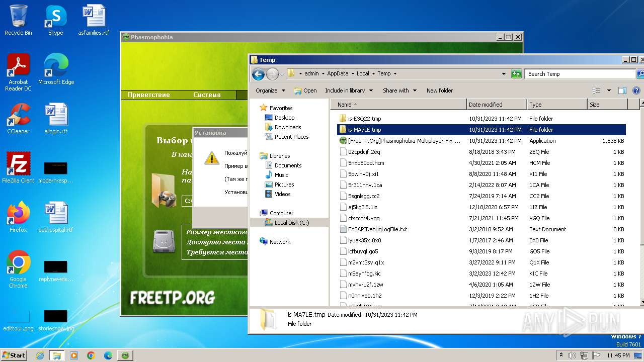This screenshot has height=362, width=644.
Task: Expand the view options dropdown arrow
Action: tap(609, 90)
